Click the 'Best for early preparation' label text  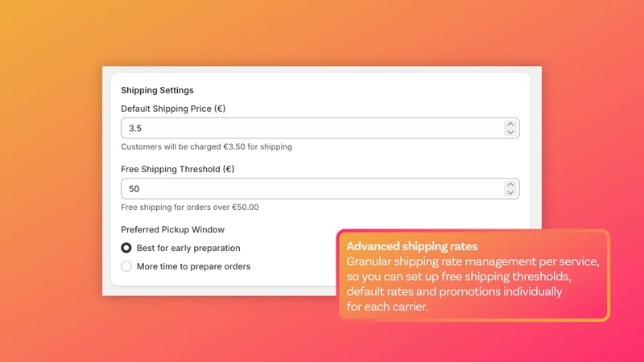point(188,248)
